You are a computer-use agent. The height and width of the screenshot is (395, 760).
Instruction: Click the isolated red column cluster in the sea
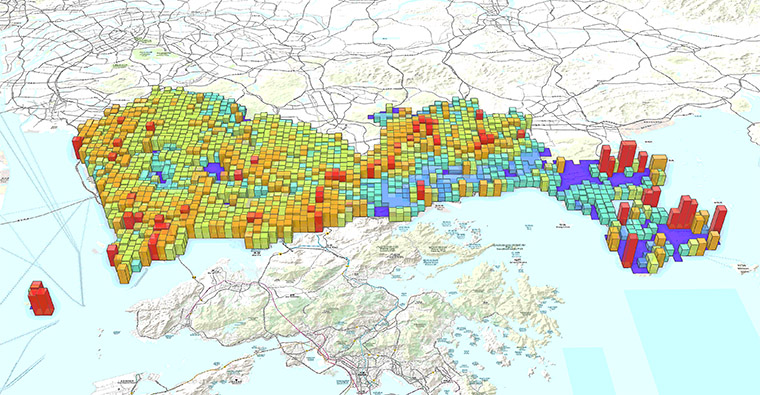point(41,298)
